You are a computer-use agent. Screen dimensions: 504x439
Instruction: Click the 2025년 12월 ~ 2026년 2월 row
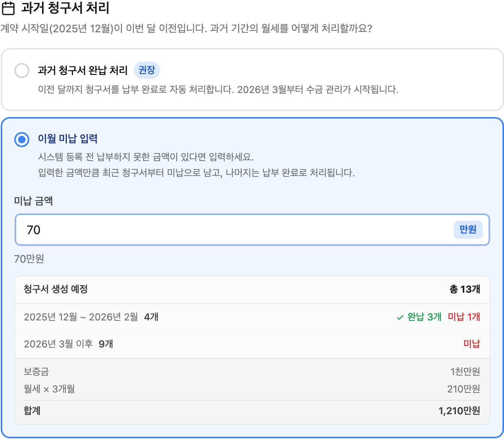pos(252,317)
